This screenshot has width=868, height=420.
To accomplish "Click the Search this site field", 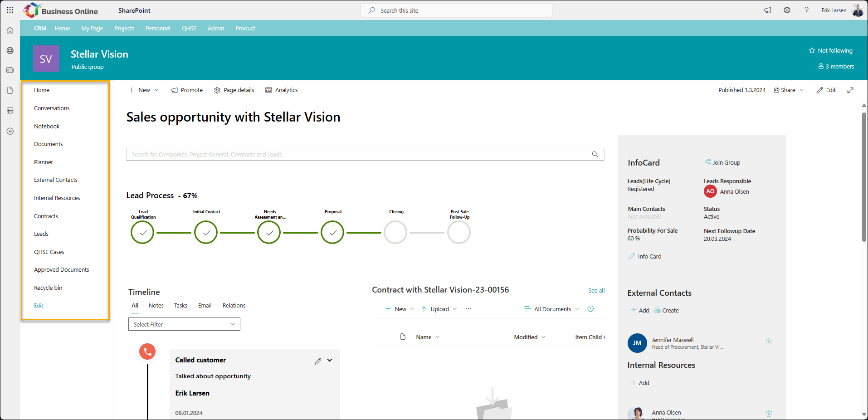I will 456,10.
